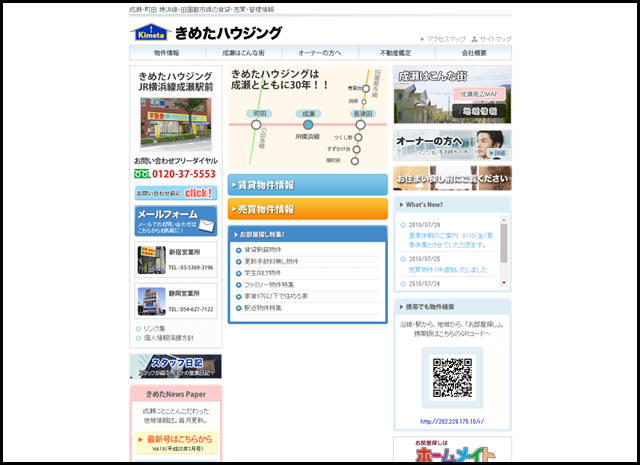This screenshot has height=465, width=640.
Task: Click the きめたNews Paper heading
Action: pyautogui.click(x=176, y=394)
